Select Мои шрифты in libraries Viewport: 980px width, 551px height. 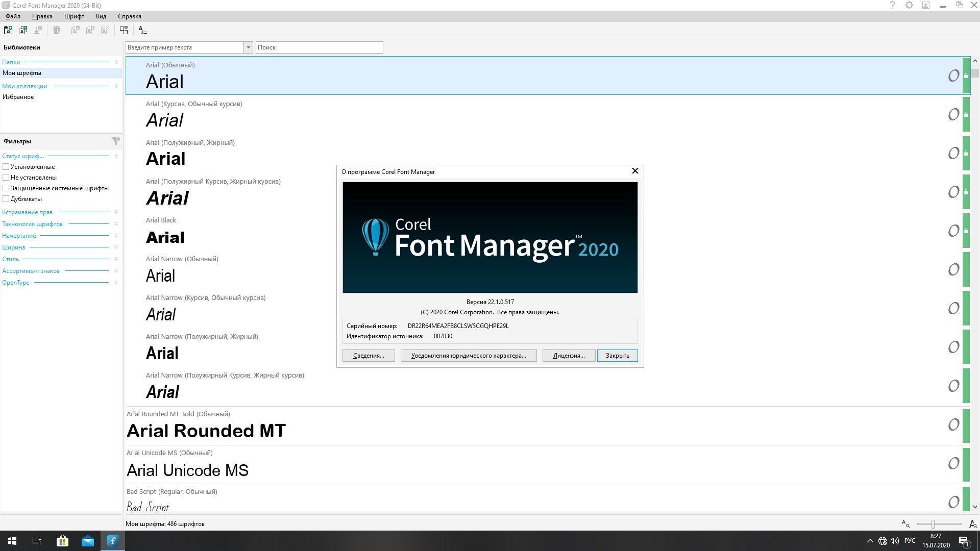61,73
